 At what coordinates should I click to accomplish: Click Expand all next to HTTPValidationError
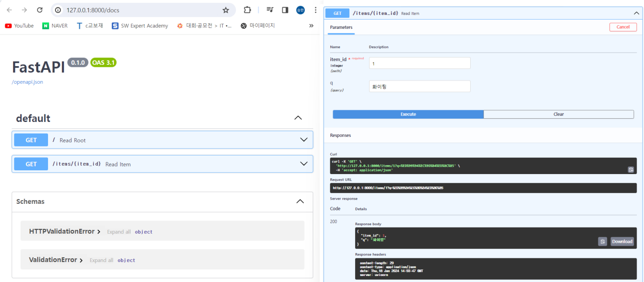click(119, 232)
